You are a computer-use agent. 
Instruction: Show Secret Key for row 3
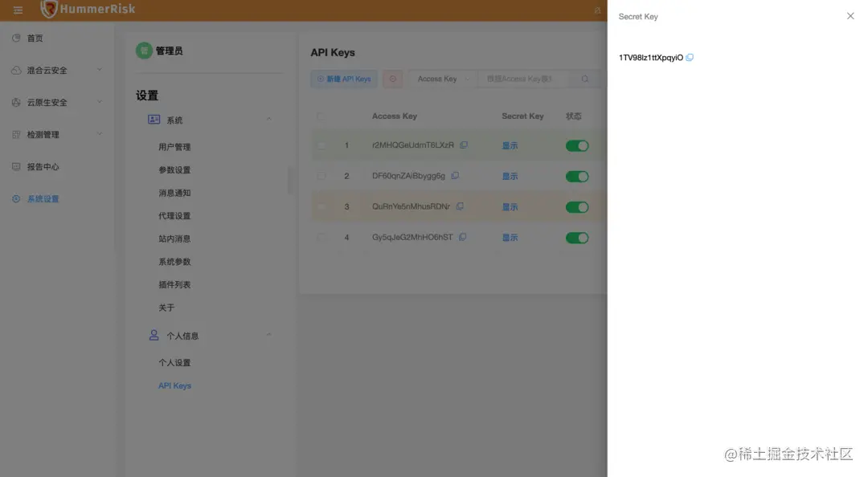(510, 207)
